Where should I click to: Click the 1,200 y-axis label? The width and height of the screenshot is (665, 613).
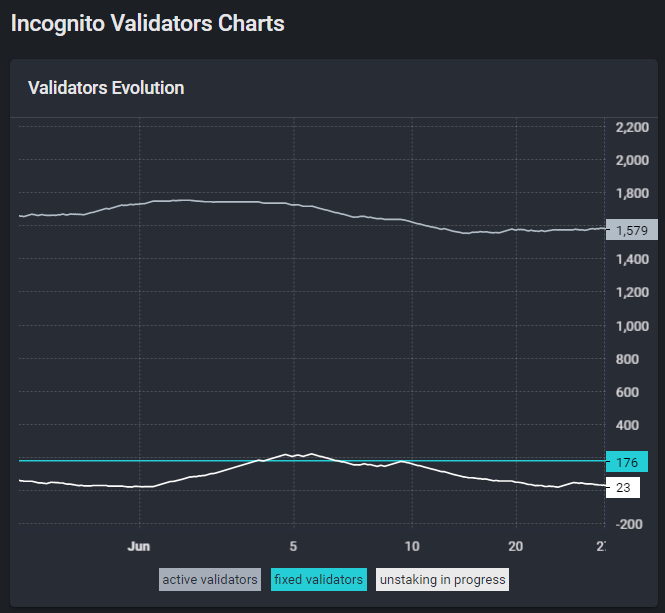point(632,292)
